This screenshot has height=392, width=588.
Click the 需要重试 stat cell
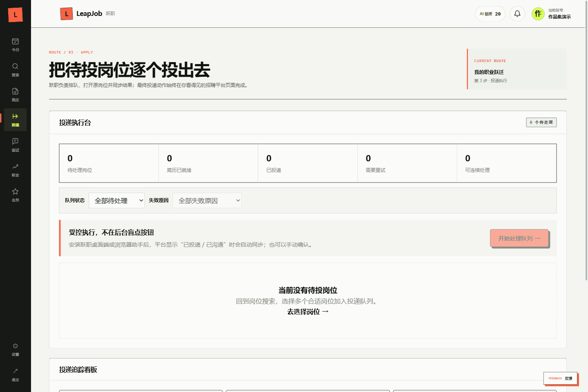(x=407, y=163)
